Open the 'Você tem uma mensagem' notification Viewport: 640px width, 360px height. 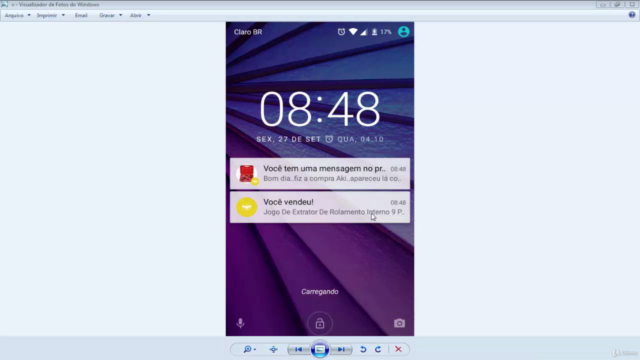pos(320,173)
